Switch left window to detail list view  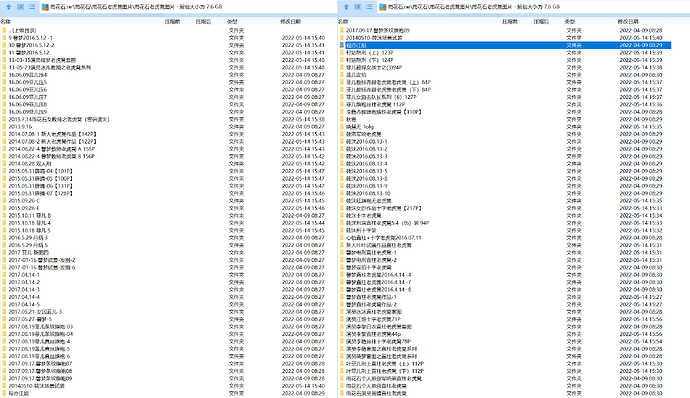[32, 7]
